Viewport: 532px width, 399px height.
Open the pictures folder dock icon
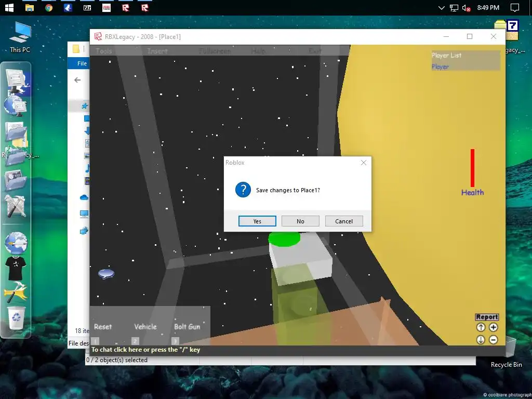pyautogui.click(x=15, y=180)
